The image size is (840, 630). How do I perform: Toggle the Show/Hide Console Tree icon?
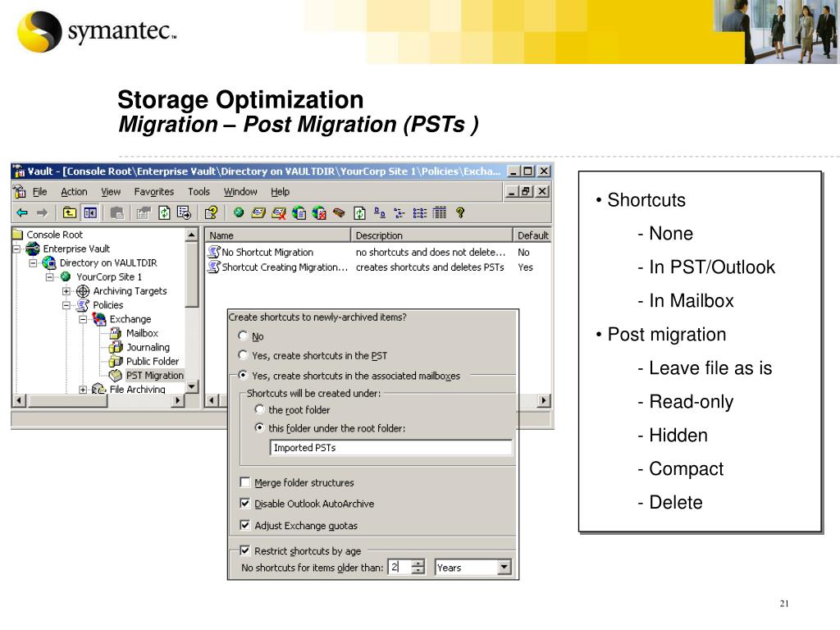point(90,212)
